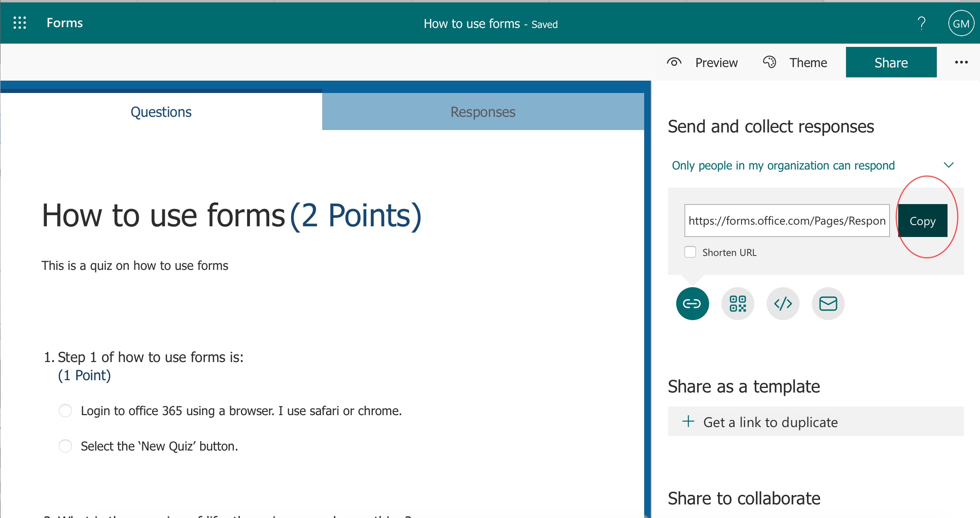Select the 'New Quiz' button answer option
The width and height of the screenshot is (980, 518).
(65, 446)
